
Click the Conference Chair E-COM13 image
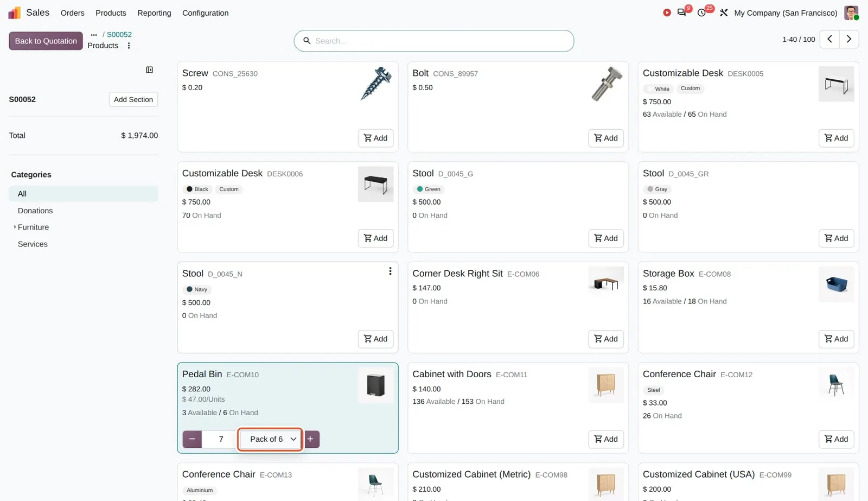(x=376, y=484)
